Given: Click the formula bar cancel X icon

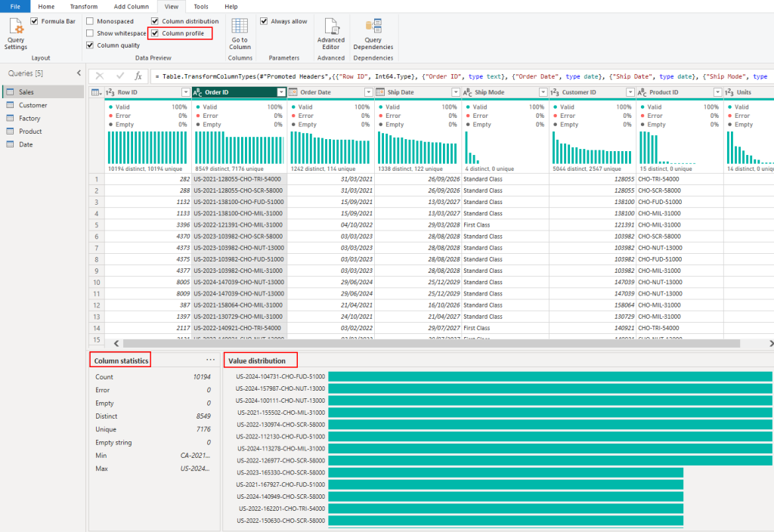Looking at the screenshot, I should [x=100, y=76].
